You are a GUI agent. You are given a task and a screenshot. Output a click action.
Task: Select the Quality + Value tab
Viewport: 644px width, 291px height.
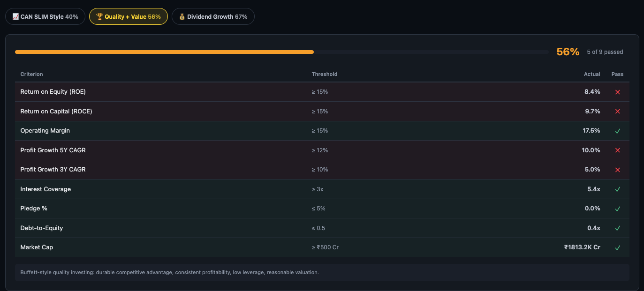tap(128, 16)
